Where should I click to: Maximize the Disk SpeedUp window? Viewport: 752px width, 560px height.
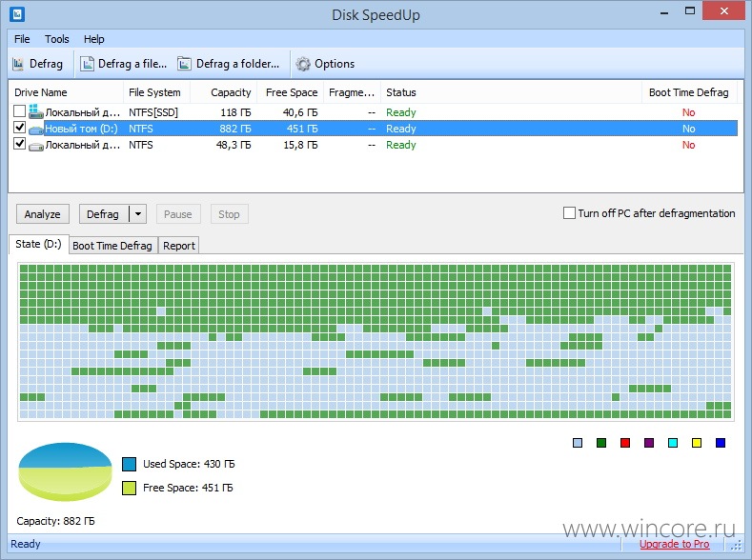[x=690, y=11]
